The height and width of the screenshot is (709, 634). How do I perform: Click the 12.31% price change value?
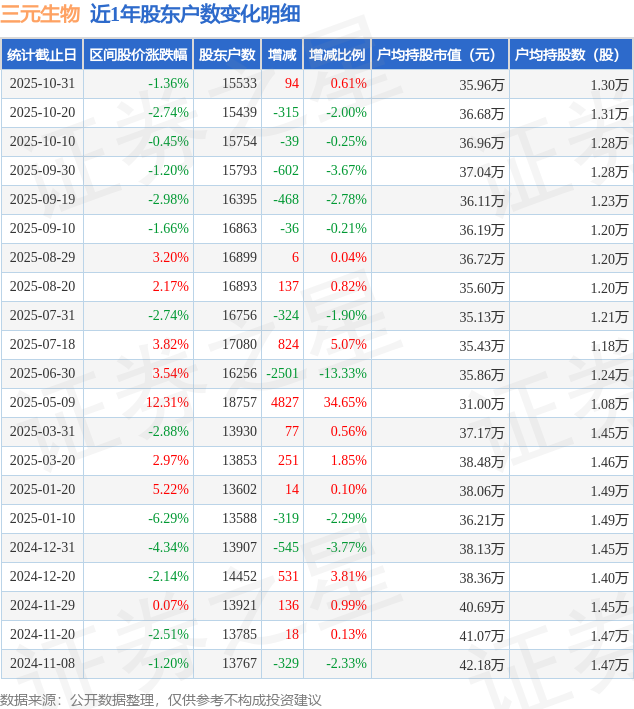166,403
